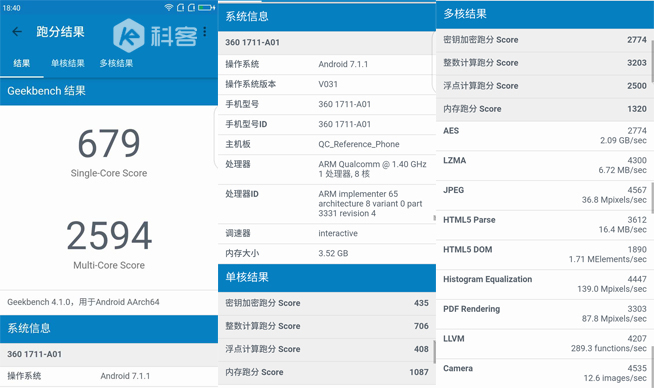Screen dimensions: 654x388
Task: Tap the 1.71 MElements/sec value
Action: click(607, 260)
